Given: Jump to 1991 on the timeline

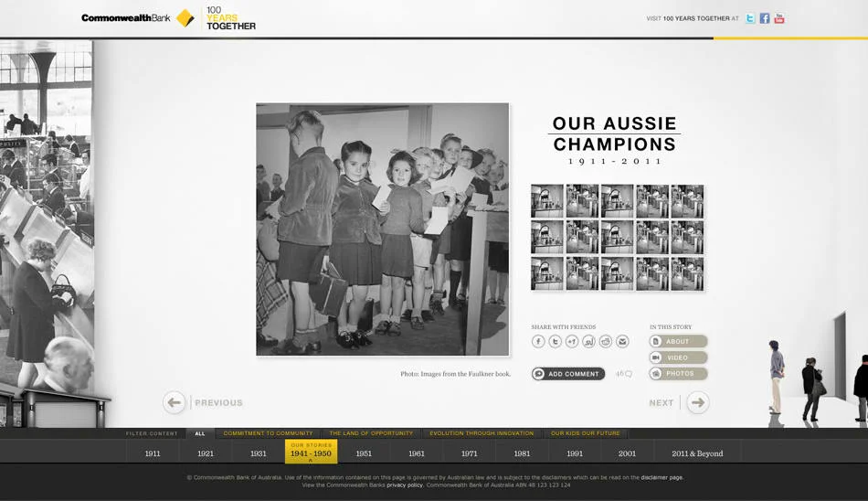Looking at the screenshot, I should click(575, 453).
